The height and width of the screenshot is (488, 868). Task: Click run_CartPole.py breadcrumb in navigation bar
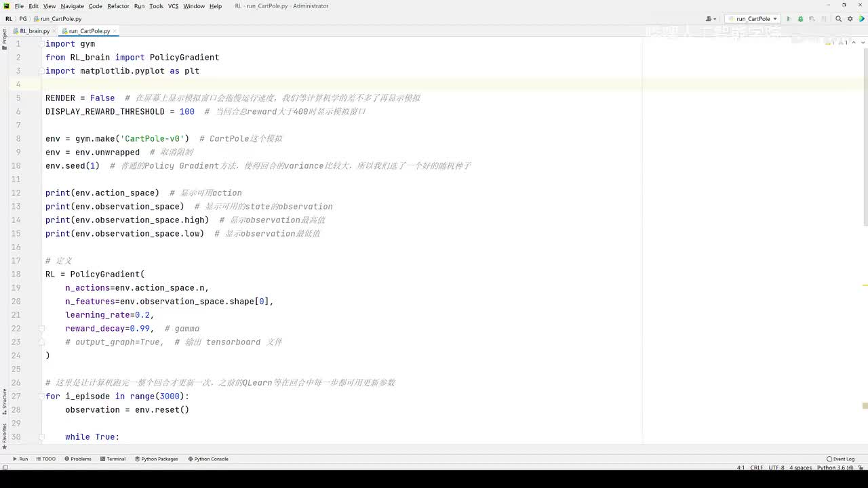tap(58, 19)
